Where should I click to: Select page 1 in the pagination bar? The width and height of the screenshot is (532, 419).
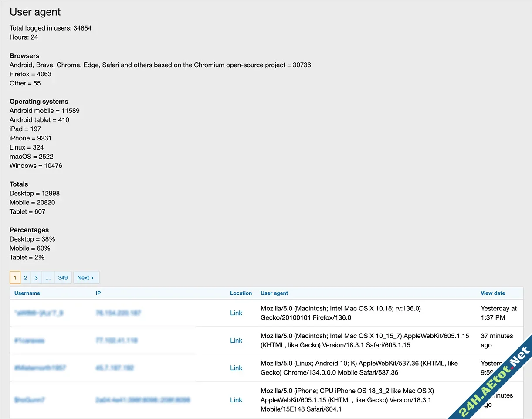point(15,277)
